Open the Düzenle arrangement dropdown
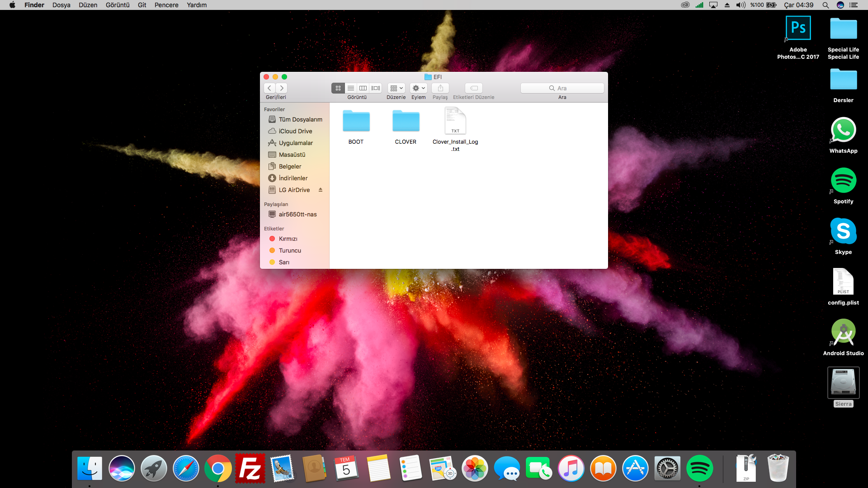 (x=396, y=88)
